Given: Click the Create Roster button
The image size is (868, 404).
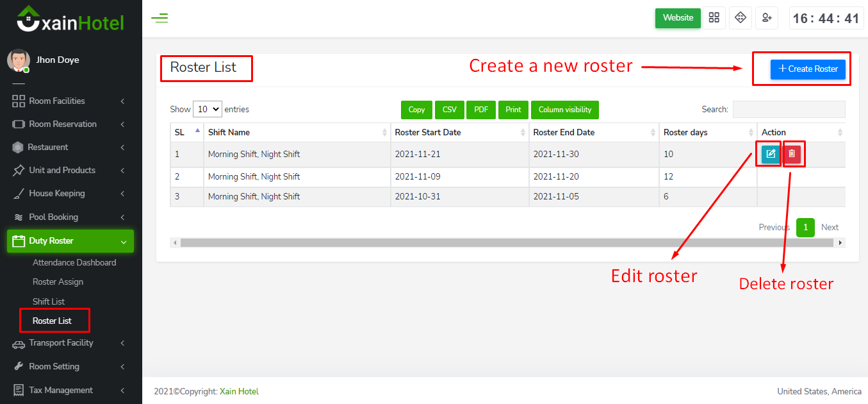Looking at the screenshot, I should coord(808,69).
